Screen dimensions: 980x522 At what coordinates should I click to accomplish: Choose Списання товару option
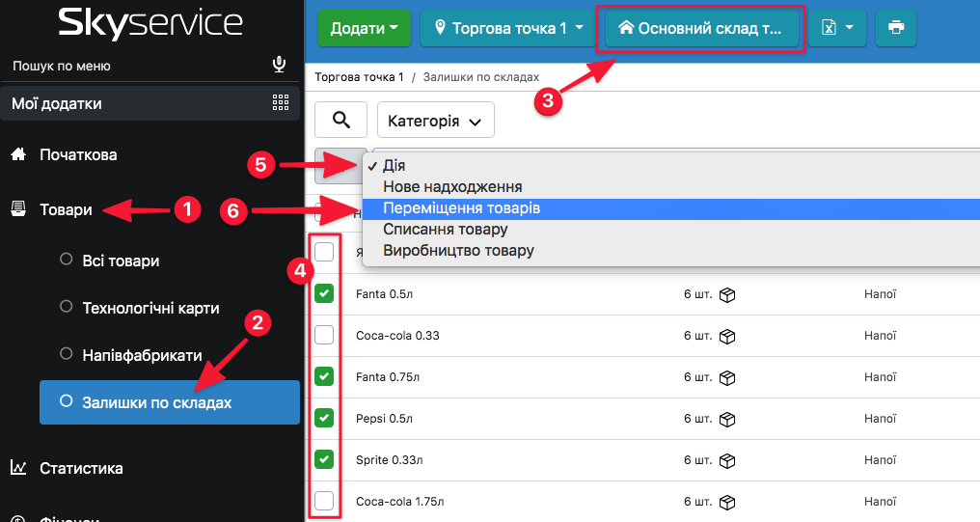445,230
